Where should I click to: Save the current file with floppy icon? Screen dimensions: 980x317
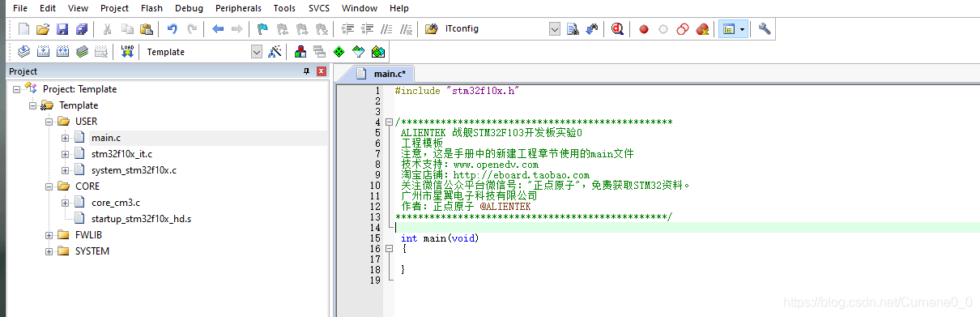click(62, 29)
